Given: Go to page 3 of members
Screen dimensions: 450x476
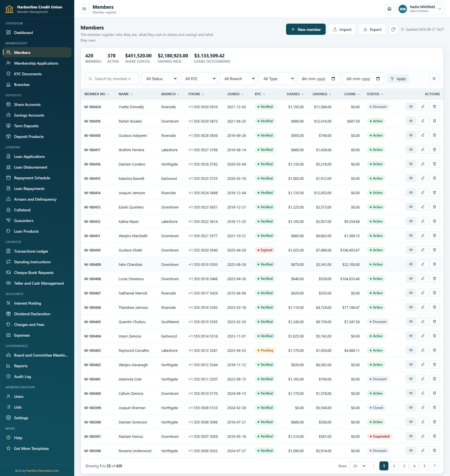Looking at the screenshot, I should point(404,466).
